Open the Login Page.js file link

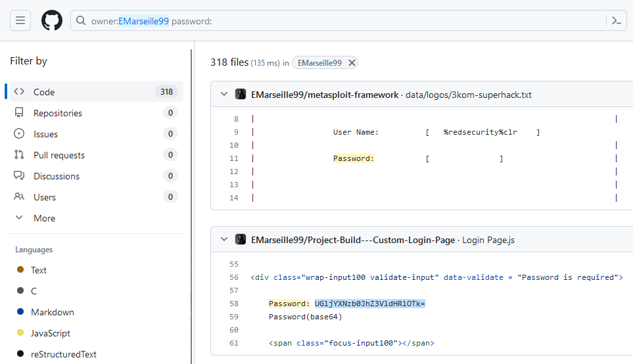click(x=488, y=240)
